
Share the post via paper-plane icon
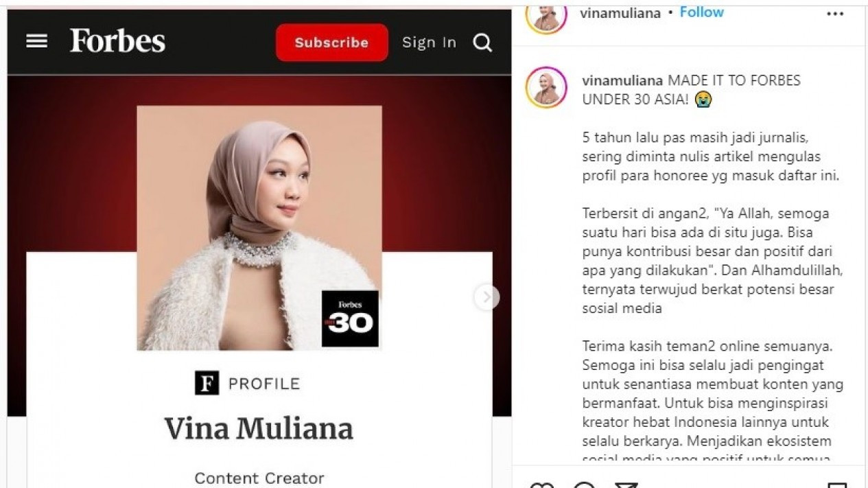pyautogui.click(x=626, y=485)
